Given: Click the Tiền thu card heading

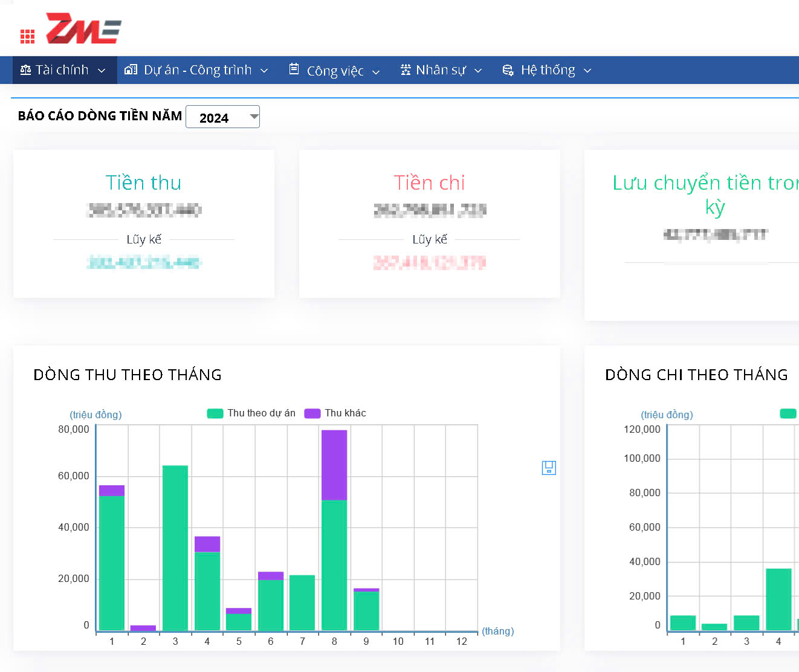Looking at the screenshot, I should [x=143, y=183].
